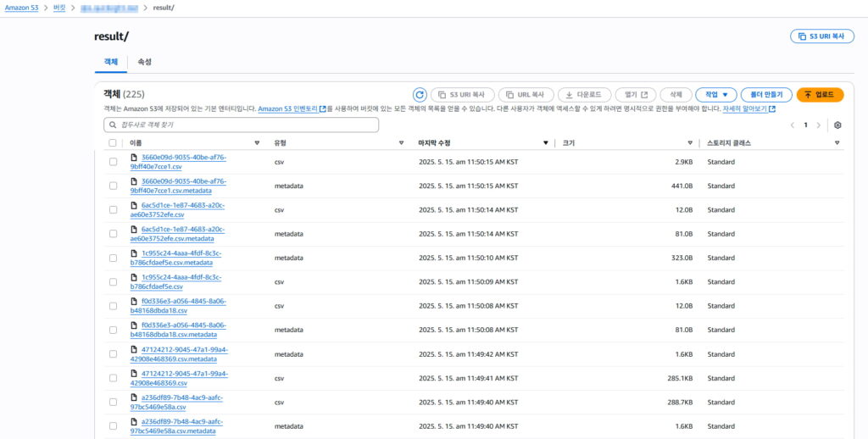Viewport: 868px width, 439px height.
Task: Select all objects with the header checkbox
Action: [113, 143]
